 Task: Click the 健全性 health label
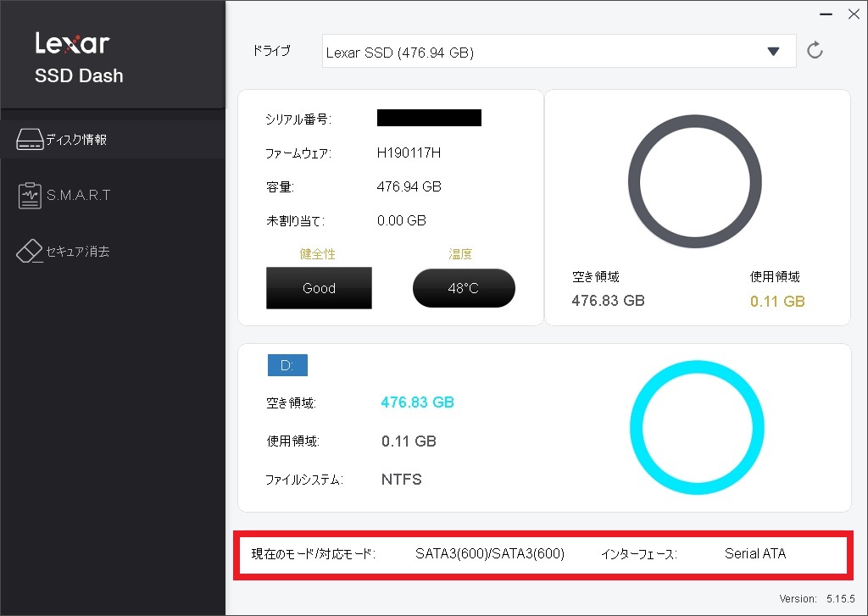point(317,254)
